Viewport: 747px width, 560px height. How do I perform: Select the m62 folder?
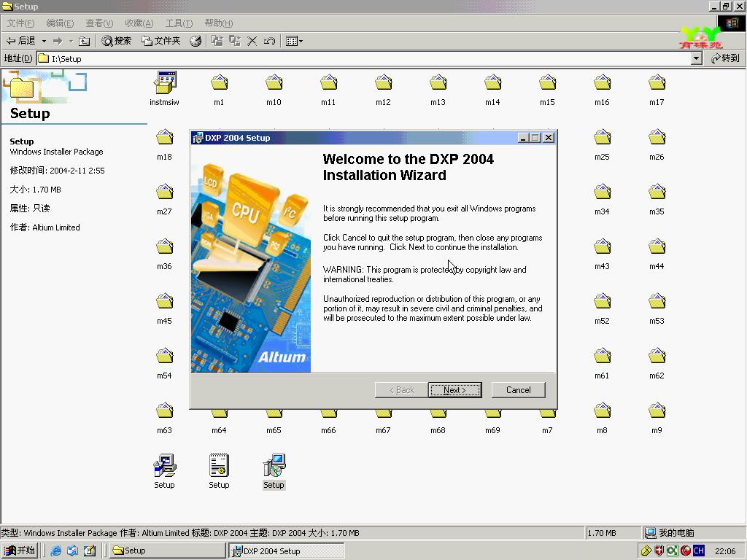[x=657, y=363]
